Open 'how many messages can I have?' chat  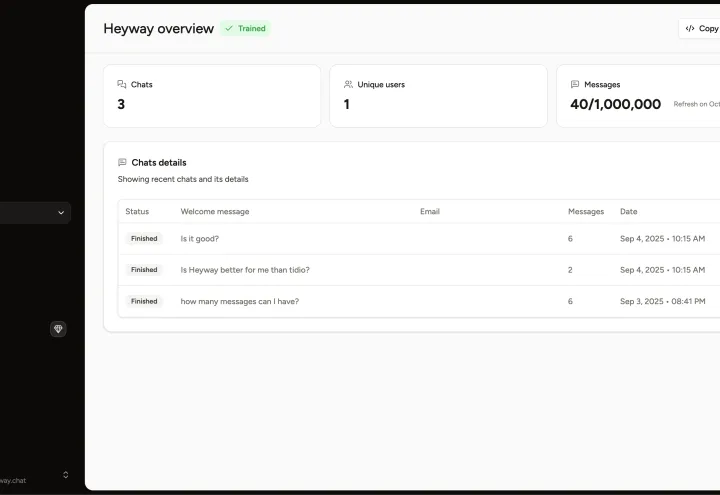[x=419, y=301]
